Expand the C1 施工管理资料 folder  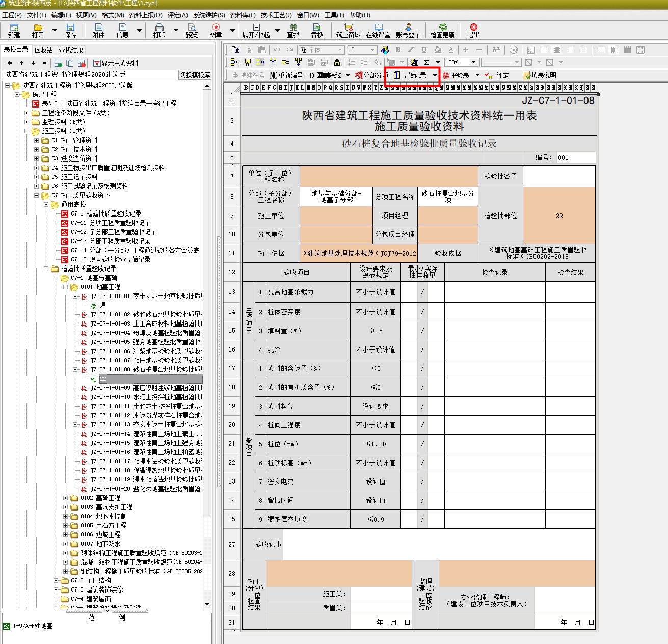[37, 140]
